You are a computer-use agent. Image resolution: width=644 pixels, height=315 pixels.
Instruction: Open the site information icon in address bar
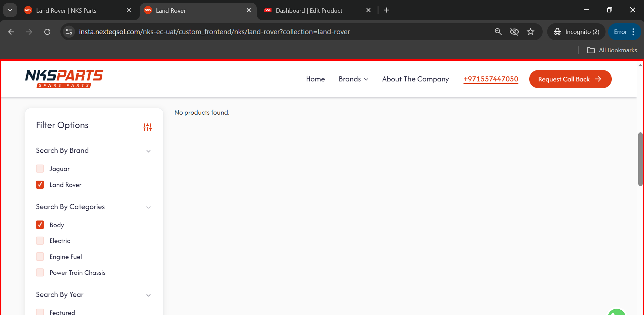(69, 32)
